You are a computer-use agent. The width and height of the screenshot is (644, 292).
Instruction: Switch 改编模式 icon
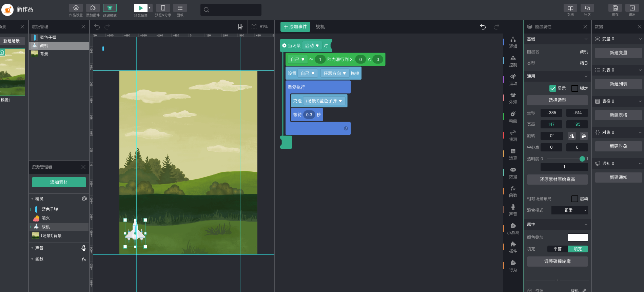coord(110,8)
